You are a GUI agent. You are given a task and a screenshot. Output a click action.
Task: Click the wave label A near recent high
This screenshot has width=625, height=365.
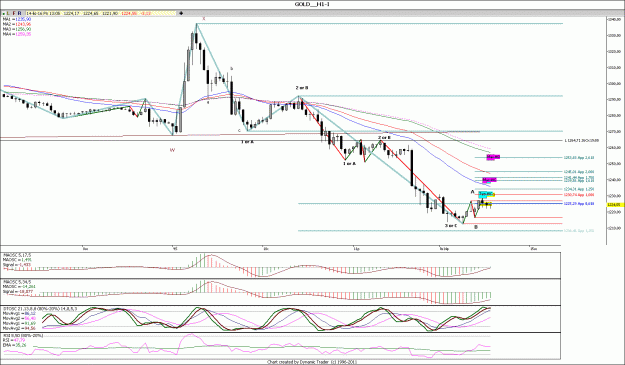point(473,192)
